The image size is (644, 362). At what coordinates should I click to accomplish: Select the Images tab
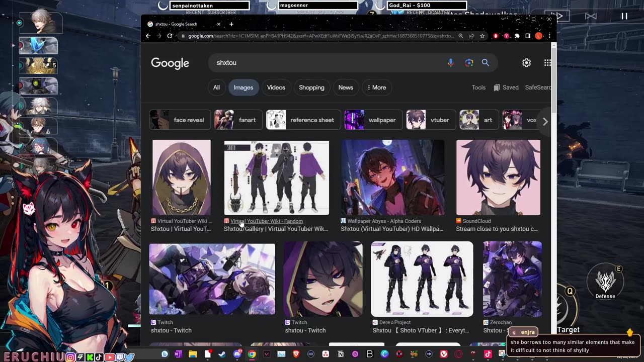243,87
